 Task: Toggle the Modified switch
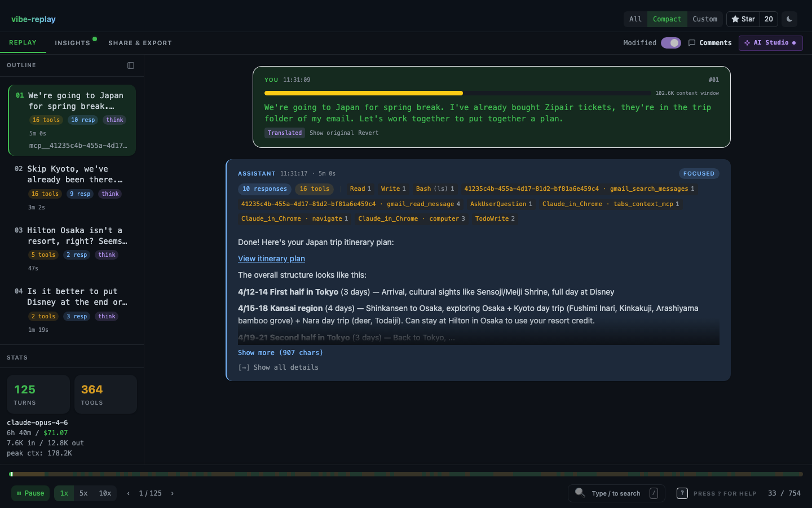click(670, 43)
